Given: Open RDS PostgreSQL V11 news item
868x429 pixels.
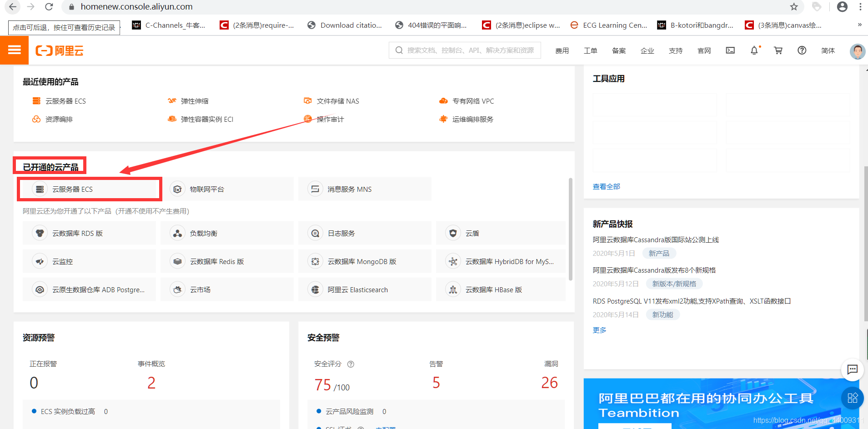Looking at the screenshot, I should 692,301.
